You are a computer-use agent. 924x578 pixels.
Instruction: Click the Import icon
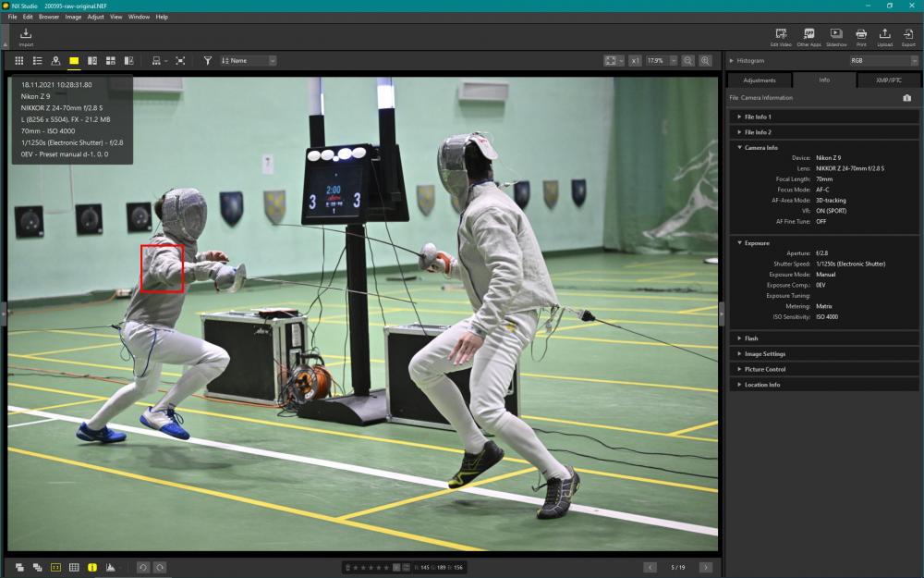point(26,37)
